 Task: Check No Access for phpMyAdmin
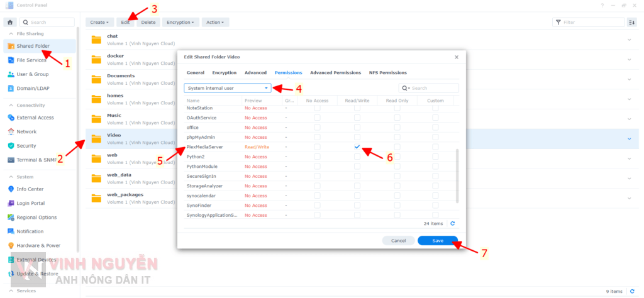coord(317,137)
